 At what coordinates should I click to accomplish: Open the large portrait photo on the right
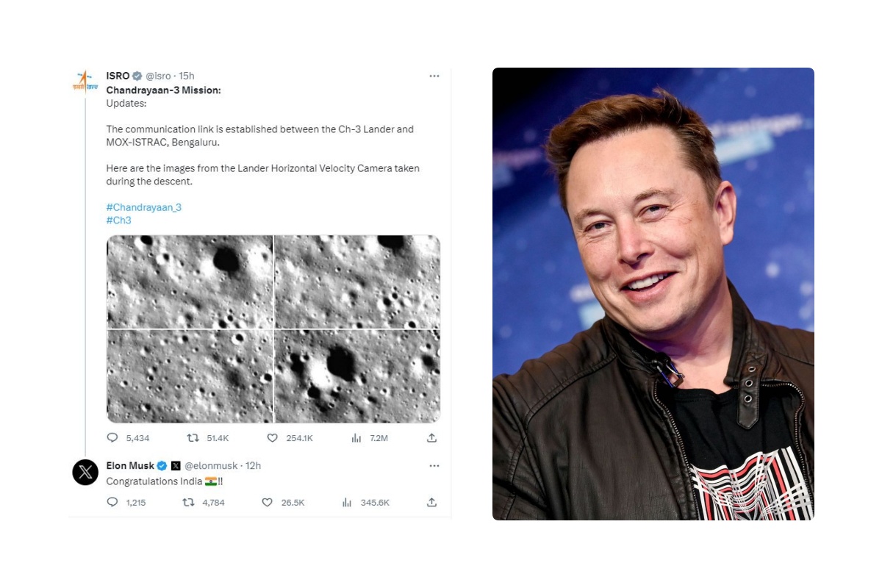pos(653,294)
